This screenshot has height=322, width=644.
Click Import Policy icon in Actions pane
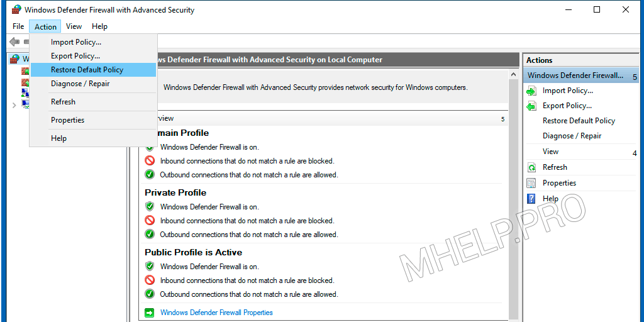531,91
